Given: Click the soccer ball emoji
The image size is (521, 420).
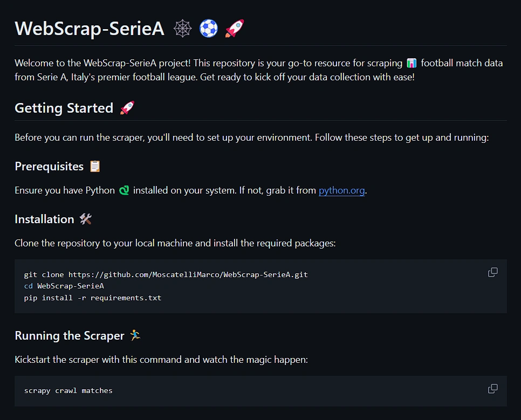Looking at the screenshot, I should [x=209, y=29].
